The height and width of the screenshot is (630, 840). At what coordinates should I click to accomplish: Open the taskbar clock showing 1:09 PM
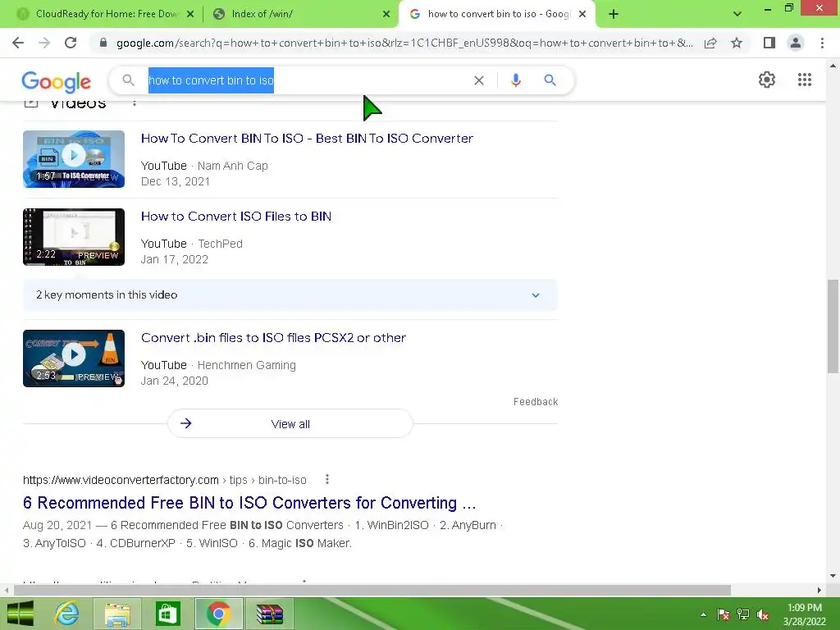pos(805,614)
